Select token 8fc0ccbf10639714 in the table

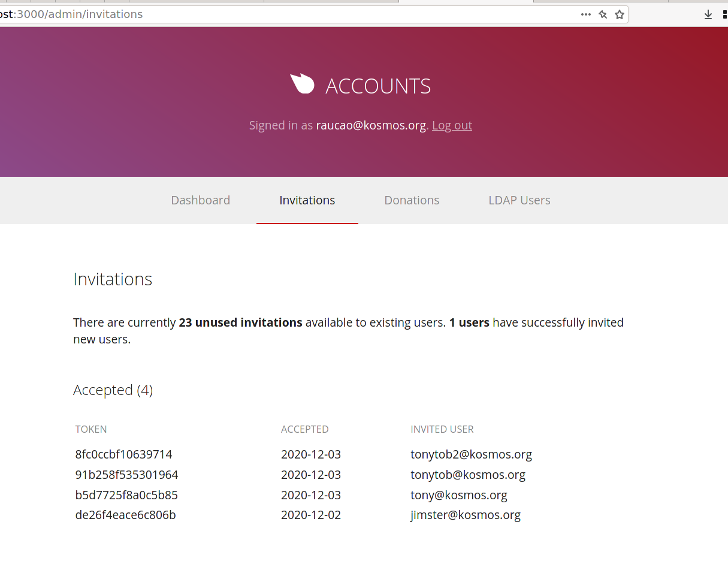[x=124, y=454]
